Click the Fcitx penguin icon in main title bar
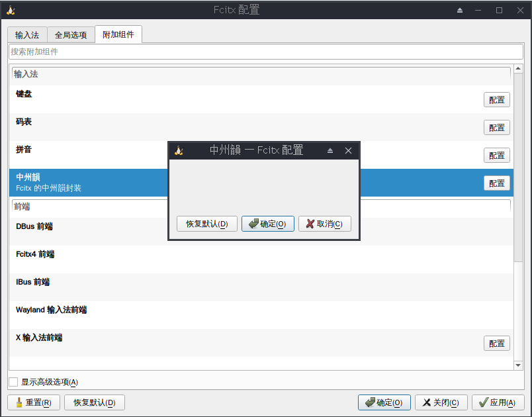This screenshot has width=532, height=417. click(x=11, y=10)
